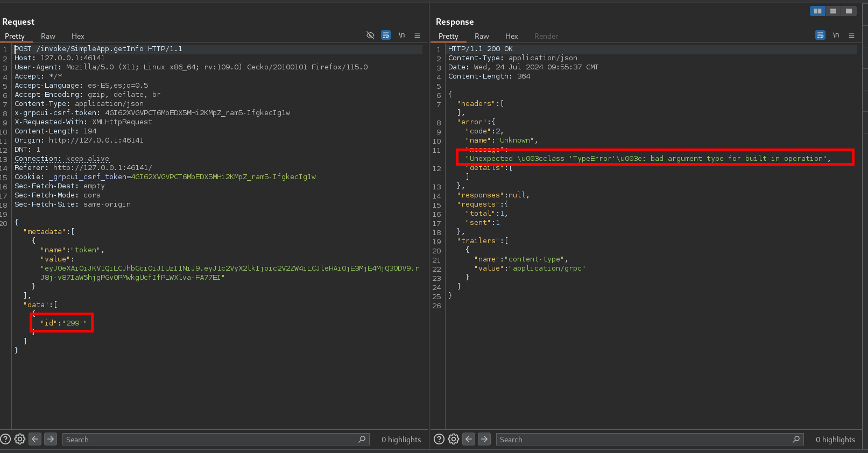Screen dimensions: 868x453
Task: Select side-by-side layout icon
Action: [817, 11]
